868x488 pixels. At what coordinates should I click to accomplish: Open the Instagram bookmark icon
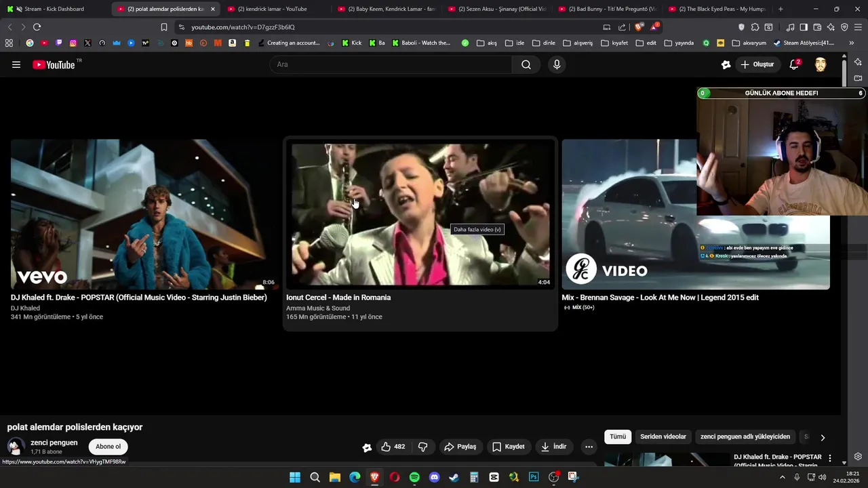(73, 43)
